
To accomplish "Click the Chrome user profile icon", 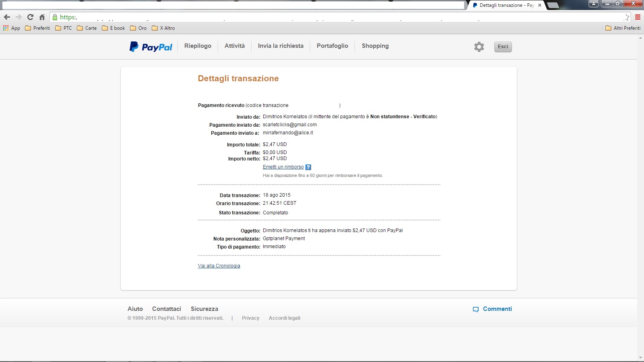I will click(x=594, y=4).
